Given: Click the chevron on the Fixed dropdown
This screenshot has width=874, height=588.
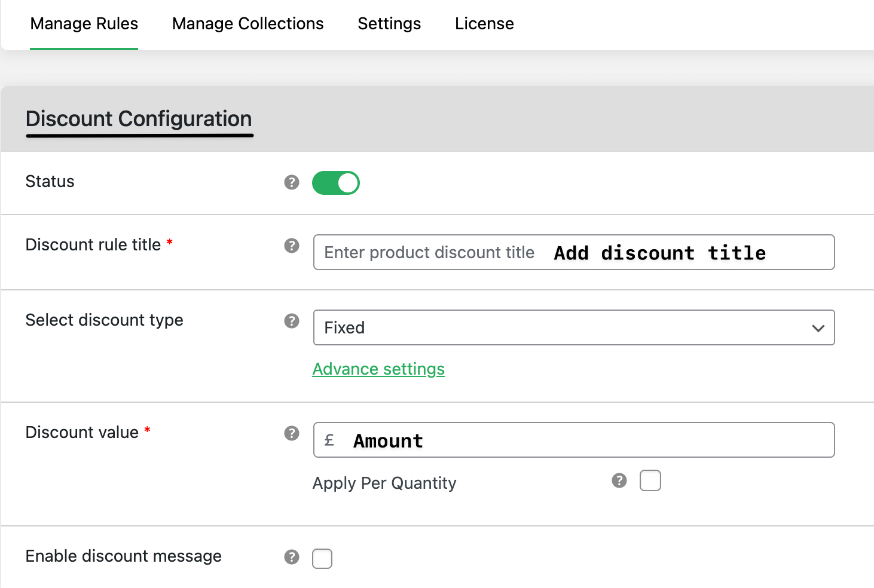Looking at the screenshot, I should 818,327.
